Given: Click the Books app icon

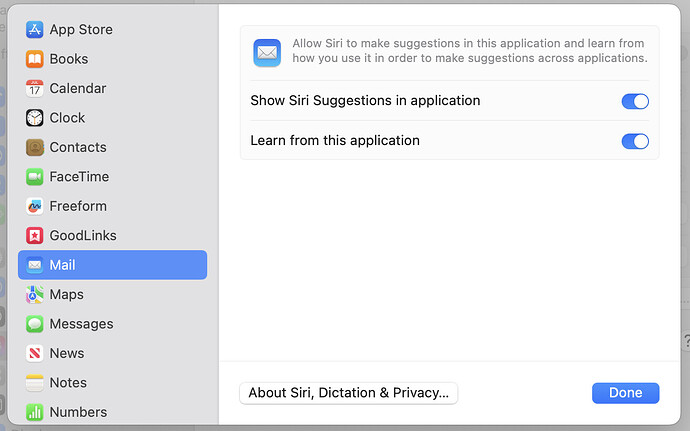Looking at the screenshot, I should pos(34,59).
